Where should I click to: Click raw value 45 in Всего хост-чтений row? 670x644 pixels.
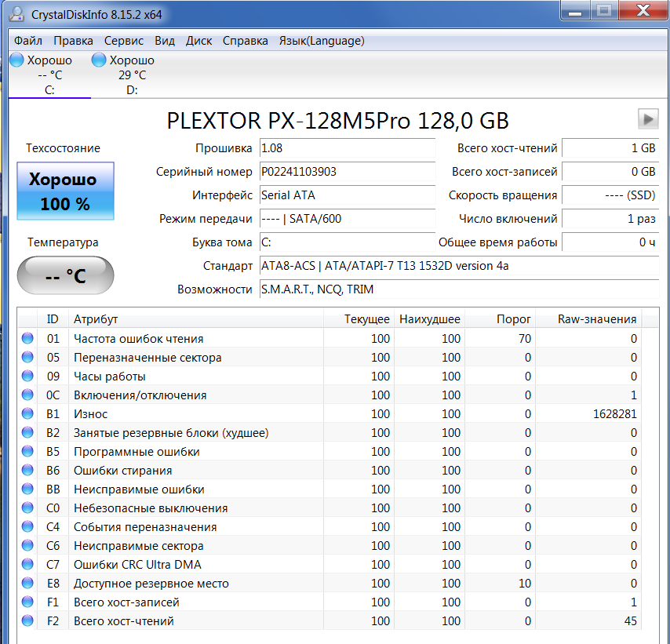630,620
